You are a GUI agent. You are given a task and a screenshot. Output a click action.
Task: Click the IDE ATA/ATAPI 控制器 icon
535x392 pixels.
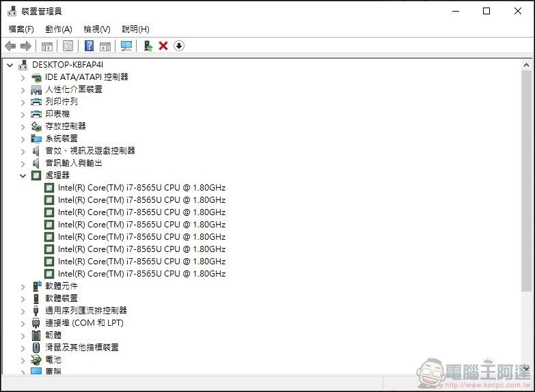click(36, 77)
